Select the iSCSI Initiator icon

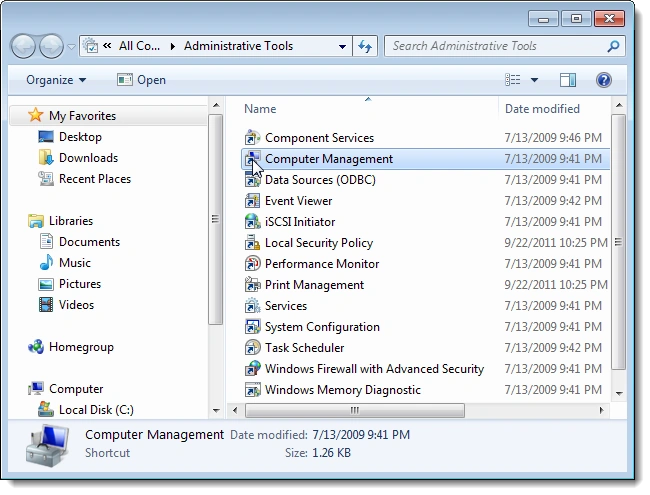tap(252, 222)
